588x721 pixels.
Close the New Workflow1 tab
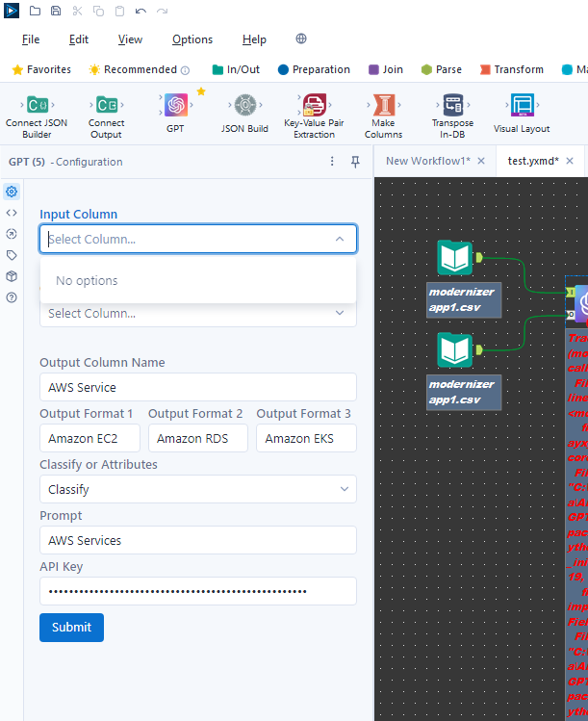(x=481, y=161)
